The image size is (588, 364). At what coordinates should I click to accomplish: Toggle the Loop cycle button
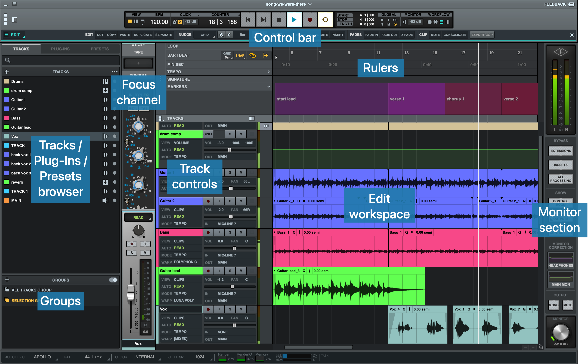325,20
